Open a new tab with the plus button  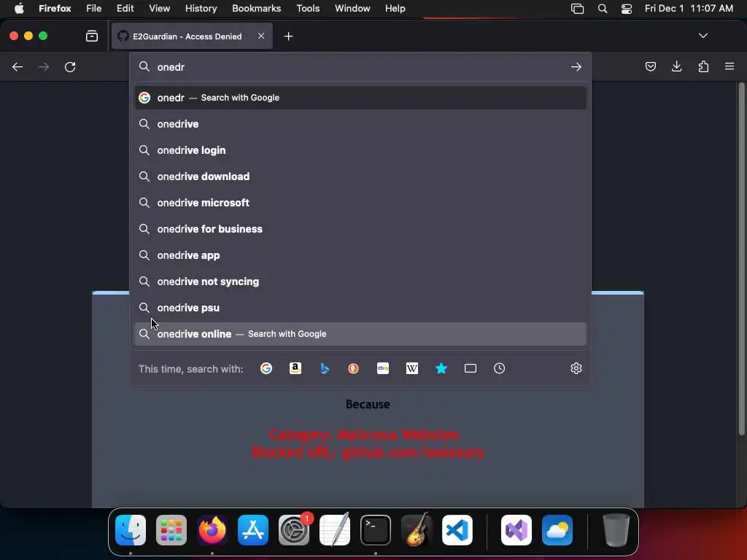tap(288, 36)
